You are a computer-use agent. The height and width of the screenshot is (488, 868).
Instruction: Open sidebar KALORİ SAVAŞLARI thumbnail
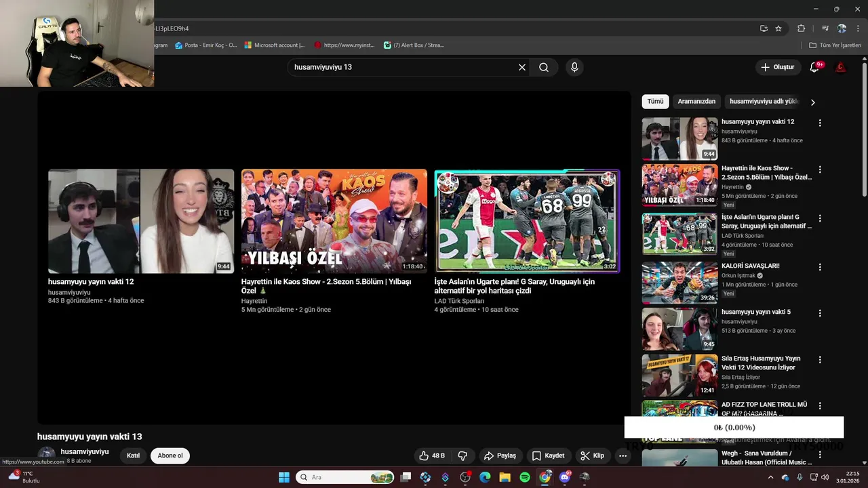coord(679,283)
